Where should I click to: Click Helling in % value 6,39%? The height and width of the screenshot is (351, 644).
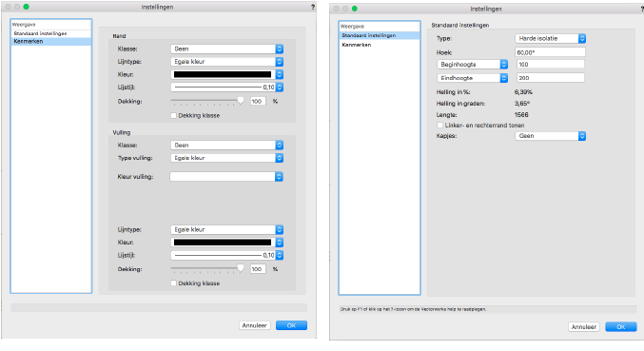[x=523, y=92]
